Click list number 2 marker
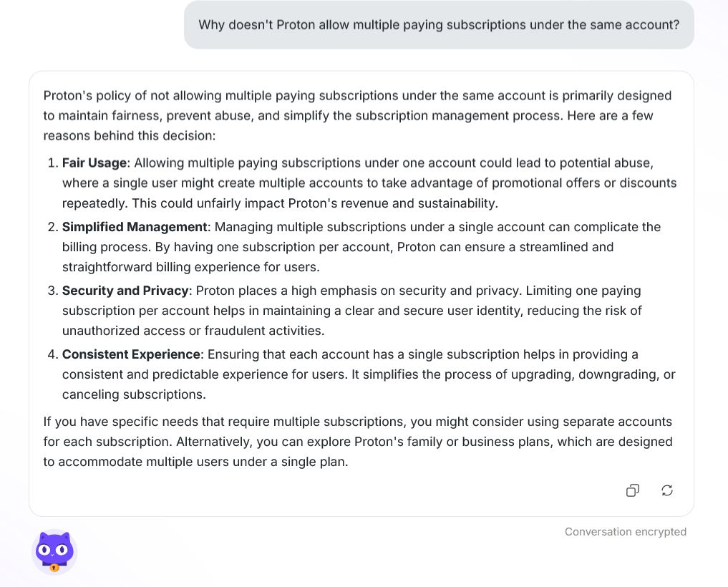Image resolution: width=728 pixels, height=587 pixels. click(x=53, y=227)
